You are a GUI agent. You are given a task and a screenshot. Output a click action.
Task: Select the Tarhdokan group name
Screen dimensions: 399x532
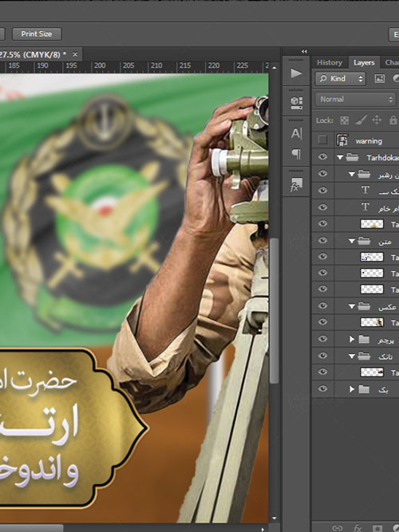383,158
